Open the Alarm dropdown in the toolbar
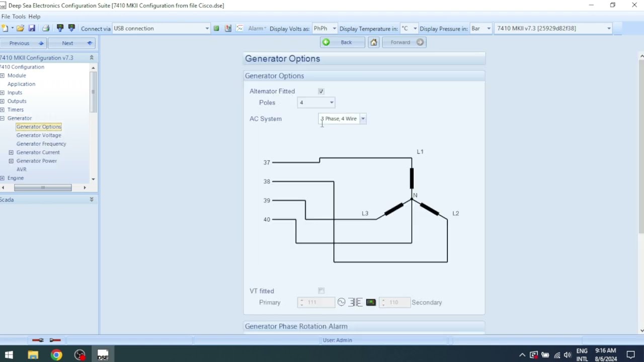 point(257,29)
